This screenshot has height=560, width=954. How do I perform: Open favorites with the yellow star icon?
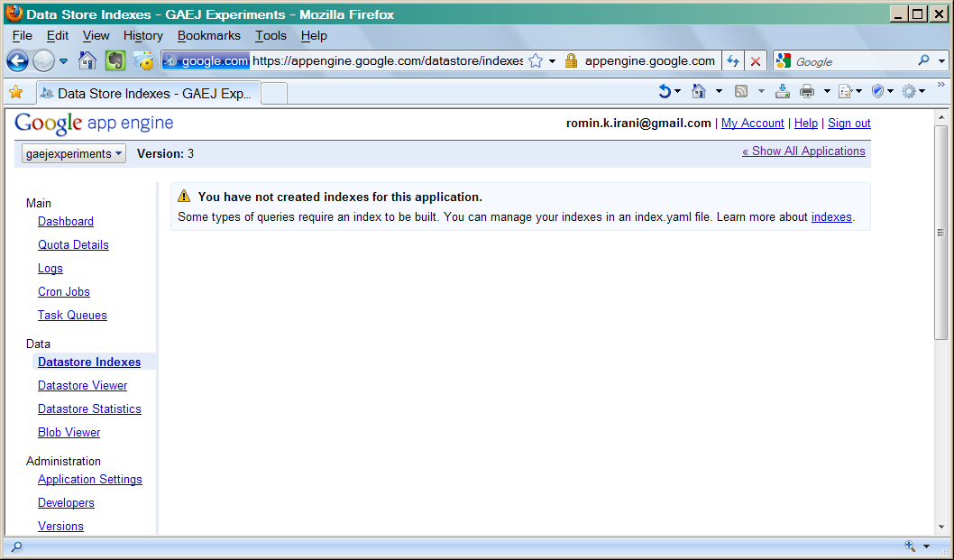pos(16,92)
